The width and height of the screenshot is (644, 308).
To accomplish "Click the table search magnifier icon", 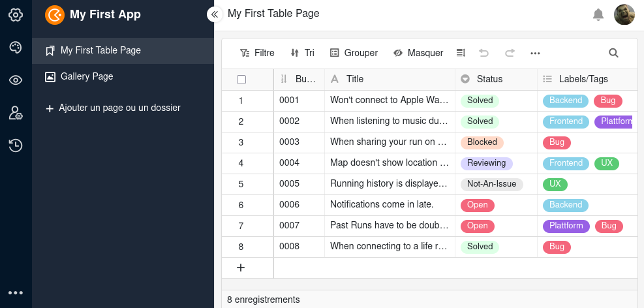I will pos(613,53).
